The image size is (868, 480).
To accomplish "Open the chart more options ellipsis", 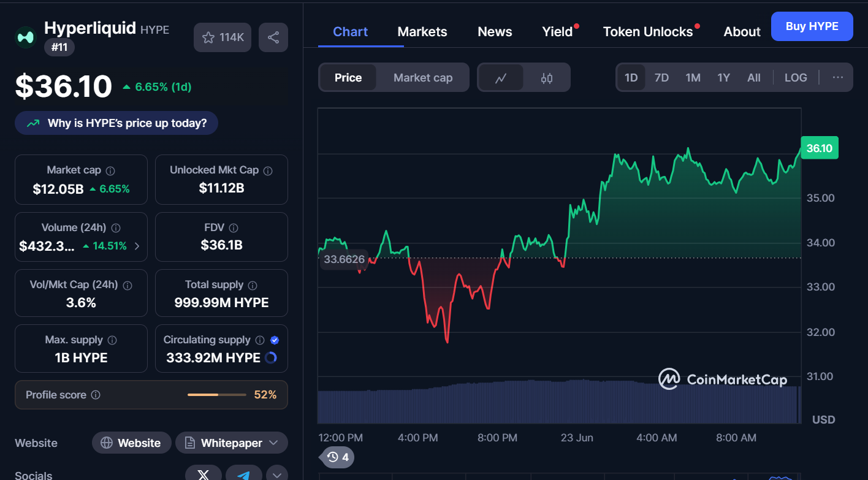I will [x=838, y=78].
